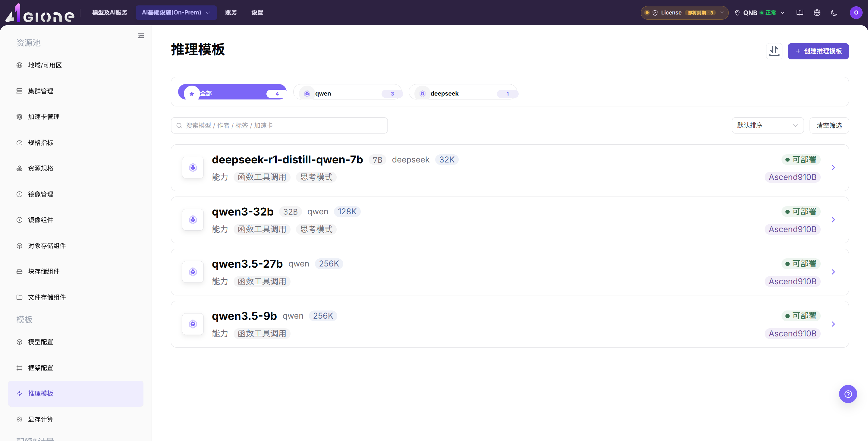Open 模型及AI服务 top menu
The image size is (868, 441).
coord(109,12)
